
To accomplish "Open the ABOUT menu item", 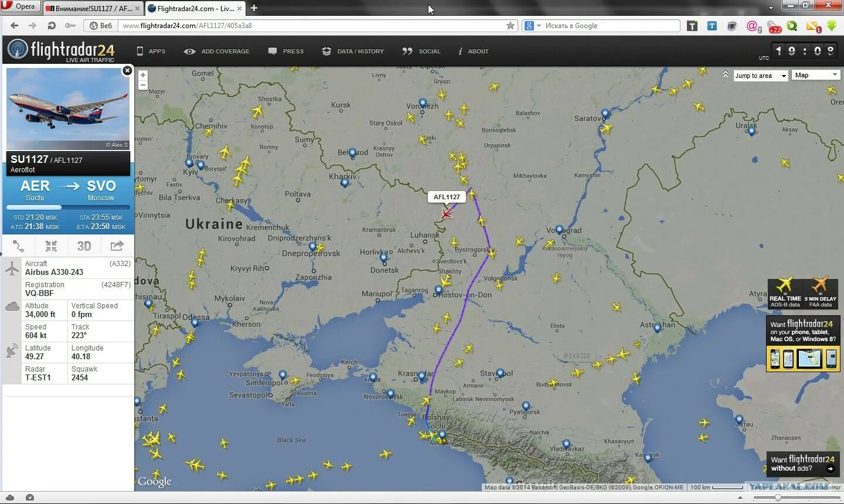I will point(473,52).
